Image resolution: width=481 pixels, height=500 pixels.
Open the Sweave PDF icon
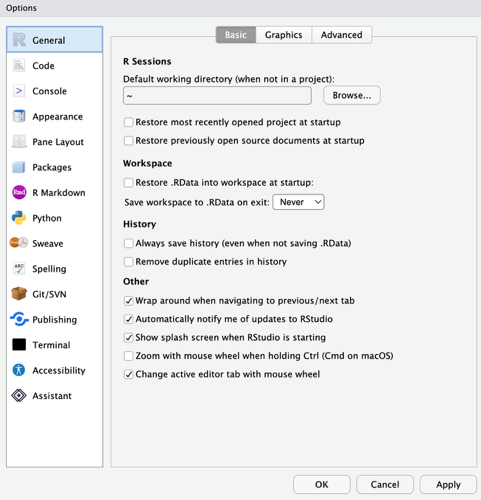coord(19,243)
